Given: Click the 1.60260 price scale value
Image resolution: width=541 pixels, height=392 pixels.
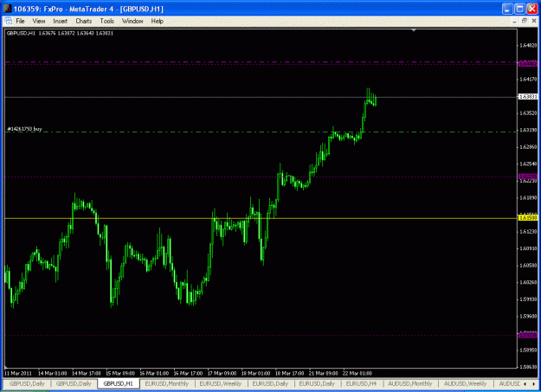Looking at the screenshot, I should (528, 282).
